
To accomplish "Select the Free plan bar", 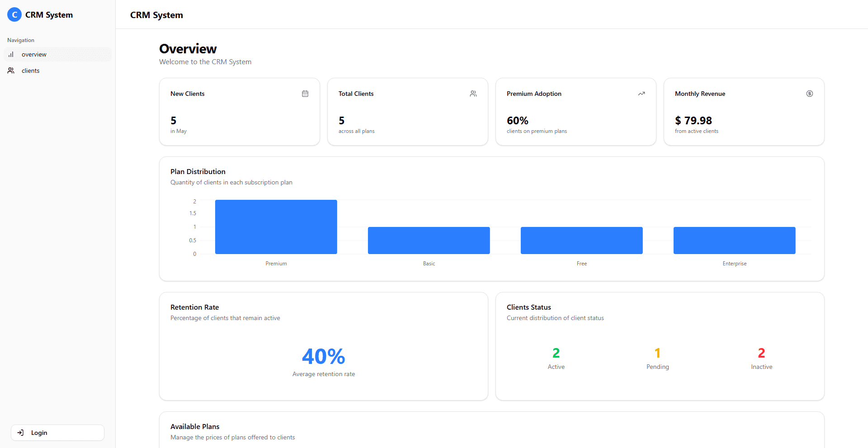I will click(581, 241).
